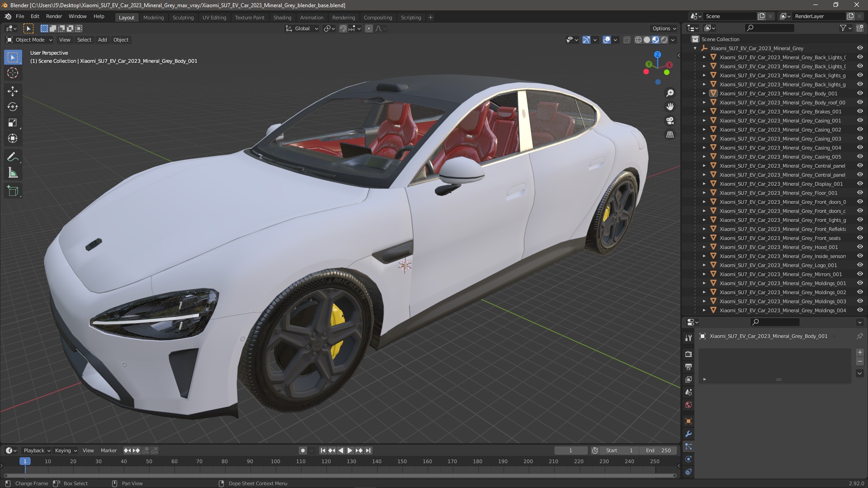Open the Options dropdown in viewport header
The width and height of the screenshot is (868, 488).
tap(664, 28)
